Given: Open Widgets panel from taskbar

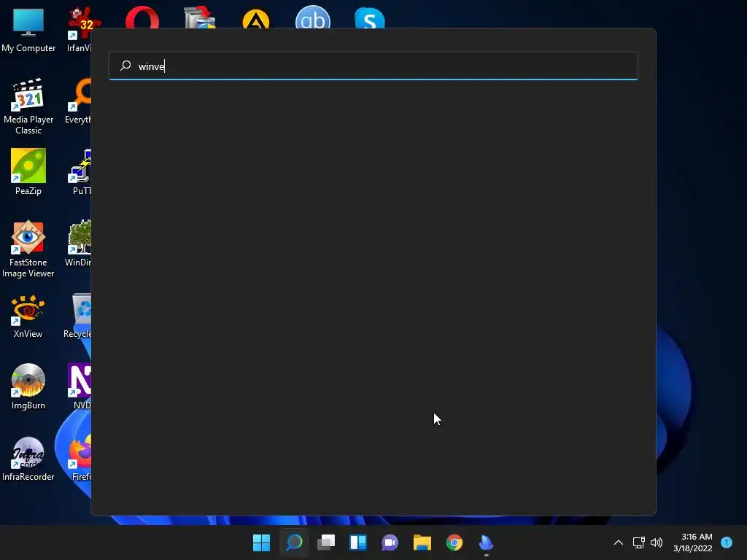Looking at the screenshot, I should [x=357, y=542].
